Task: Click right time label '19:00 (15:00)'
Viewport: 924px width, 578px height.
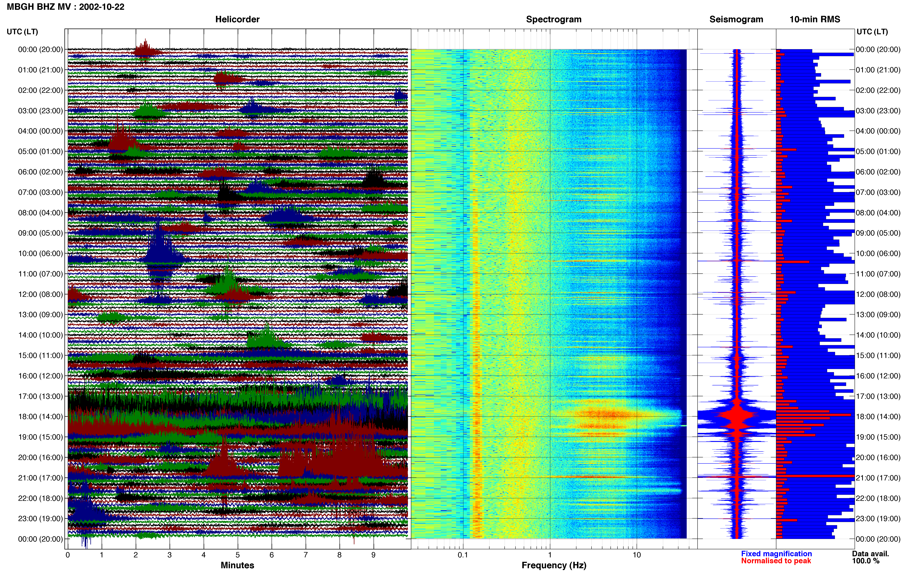Action: [x=878, y=437]
